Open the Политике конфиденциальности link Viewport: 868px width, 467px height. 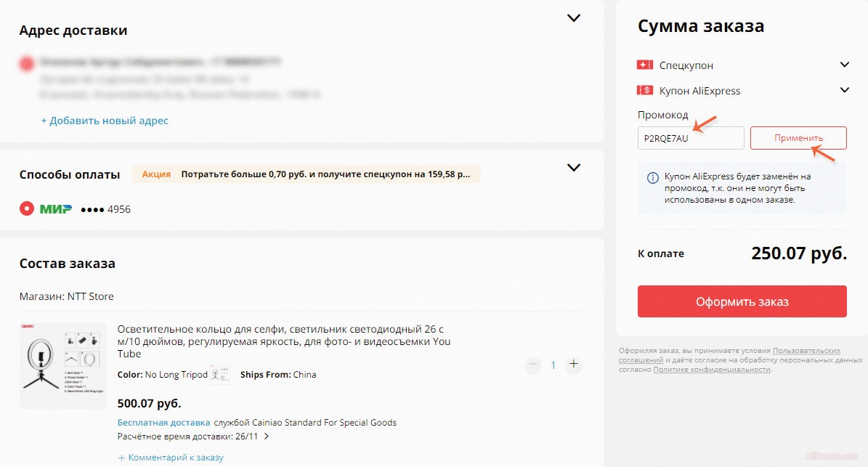pyautogui.click(x=711, y=370)
